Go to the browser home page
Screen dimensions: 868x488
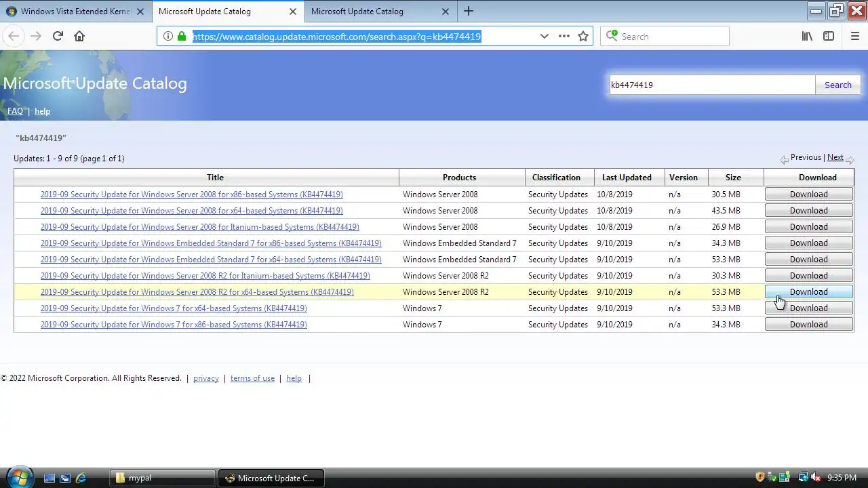79,36
